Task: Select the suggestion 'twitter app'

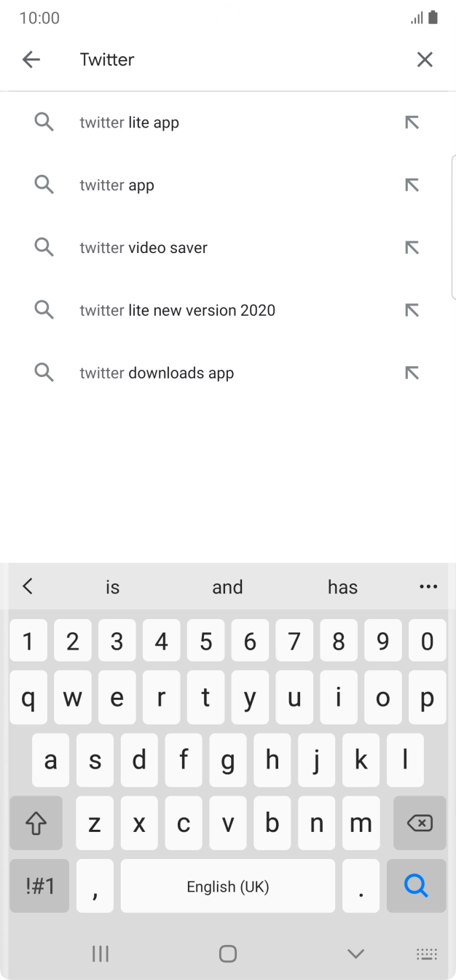Action: click(117, 184)
